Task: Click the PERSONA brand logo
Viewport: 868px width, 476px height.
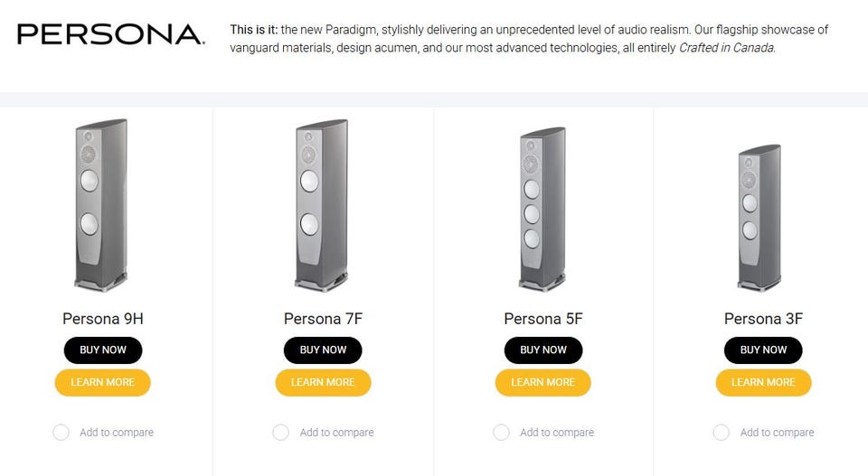Action: (x=110, y=35)
